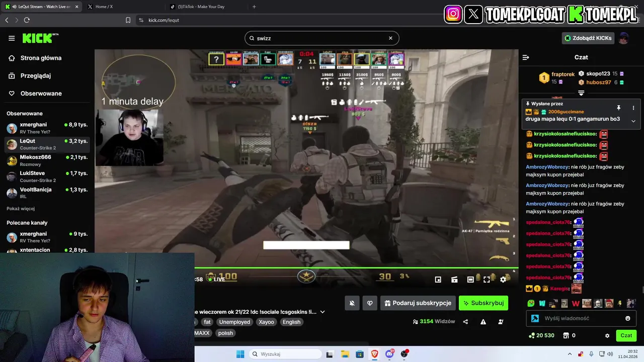Click the polish tag
Viewport: 644px width, 362px height.
point(225,333)
